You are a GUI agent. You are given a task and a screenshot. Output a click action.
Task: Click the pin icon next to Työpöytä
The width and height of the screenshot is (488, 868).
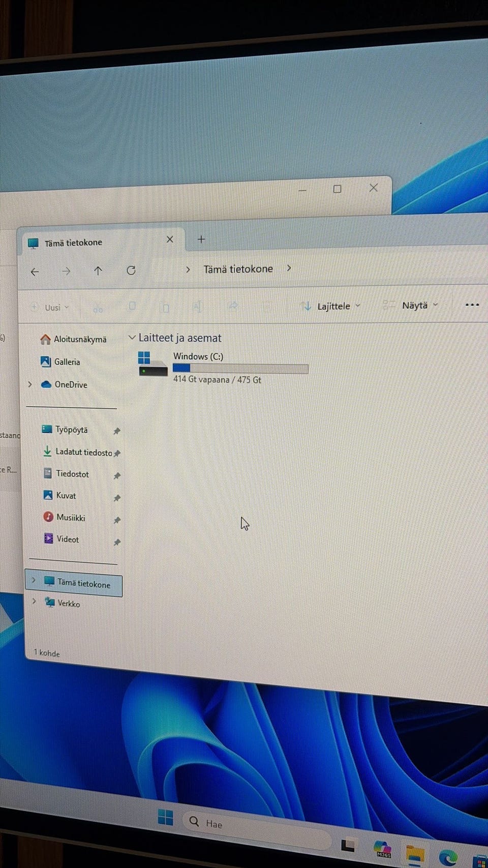117,431
